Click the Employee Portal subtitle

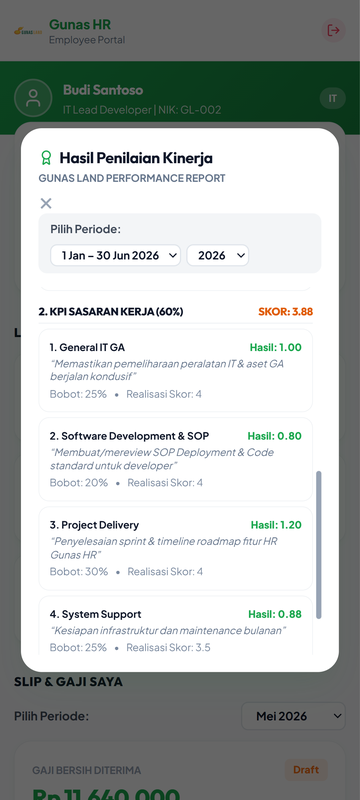pyautogui.click(x=87, y=40)
